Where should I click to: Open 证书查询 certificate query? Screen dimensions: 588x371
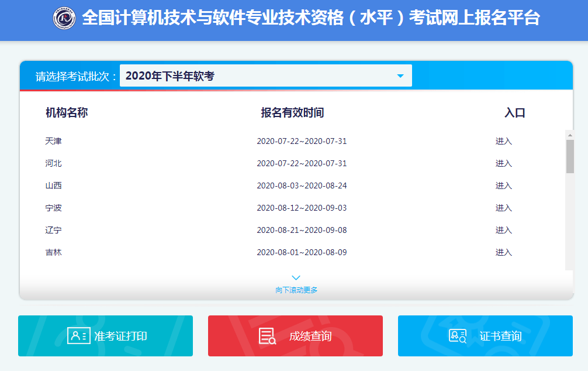pos(485,336)
